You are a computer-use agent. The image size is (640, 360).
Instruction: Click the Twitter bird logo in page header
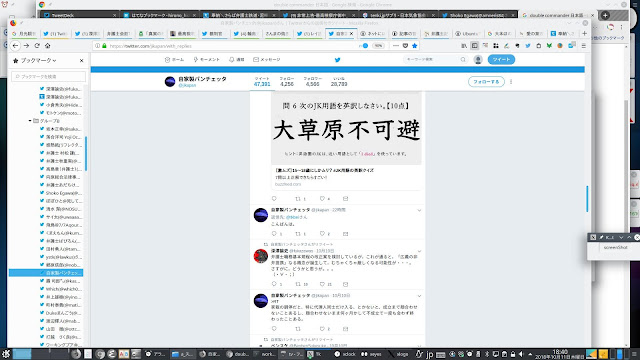(338, 60)
